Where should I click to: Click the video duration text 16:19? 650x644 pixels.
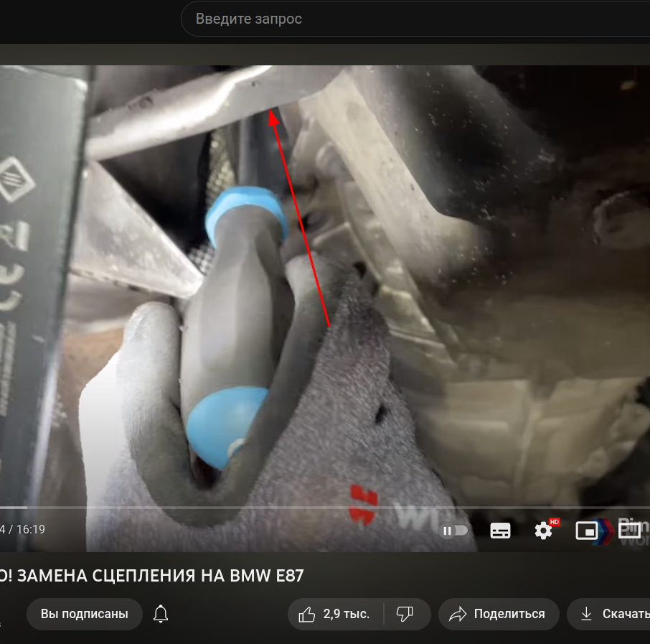31,529
